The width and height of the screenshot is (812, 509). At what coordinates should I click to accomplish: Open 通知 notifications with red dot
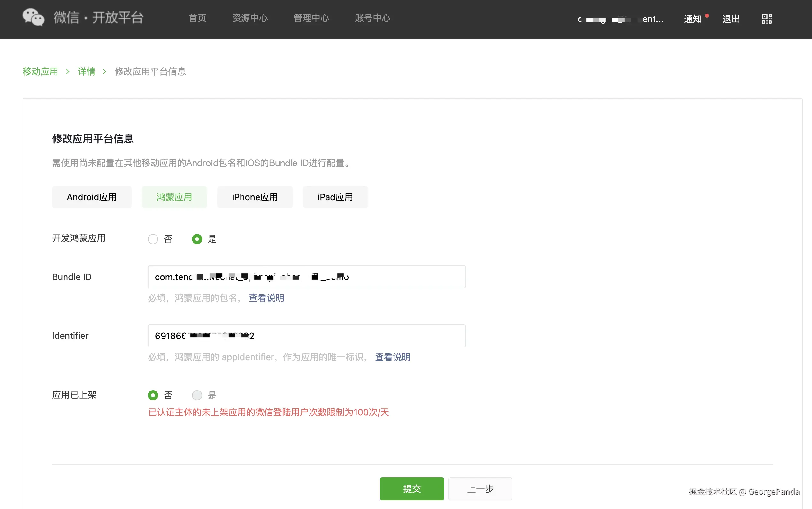pos(693,19)
